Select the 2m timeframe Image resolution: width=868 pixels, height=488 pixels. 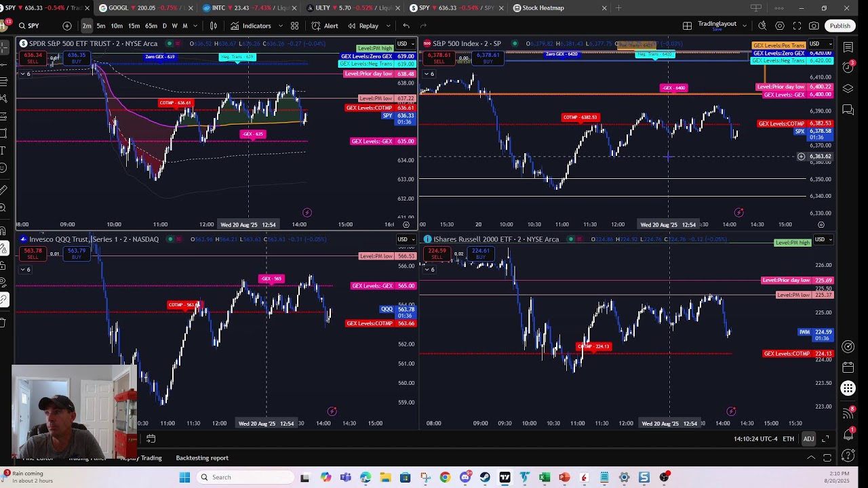[x=87, y=26]
